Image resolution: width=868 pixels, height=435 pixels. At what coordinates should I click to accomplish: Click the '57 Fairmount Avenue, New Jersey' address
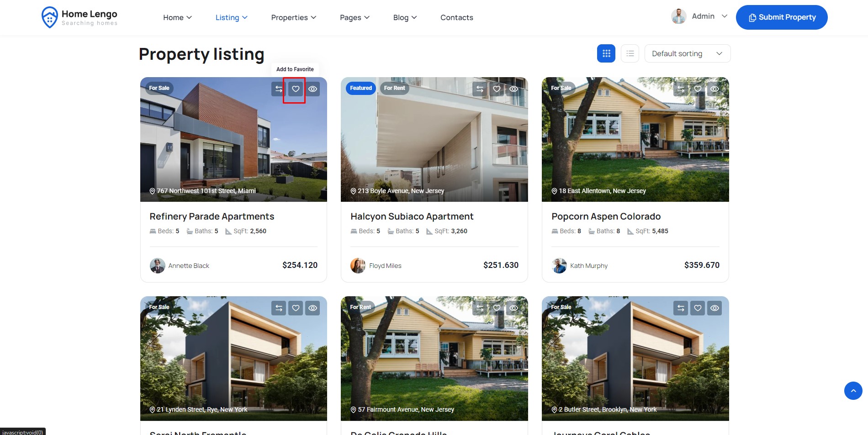tap(406, 409)
